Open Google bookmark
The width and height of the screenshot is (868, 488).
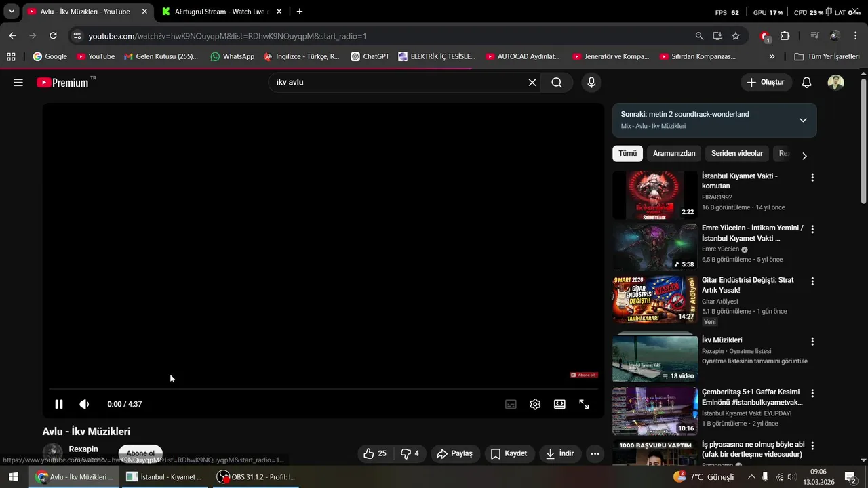[x=50, y=56]
